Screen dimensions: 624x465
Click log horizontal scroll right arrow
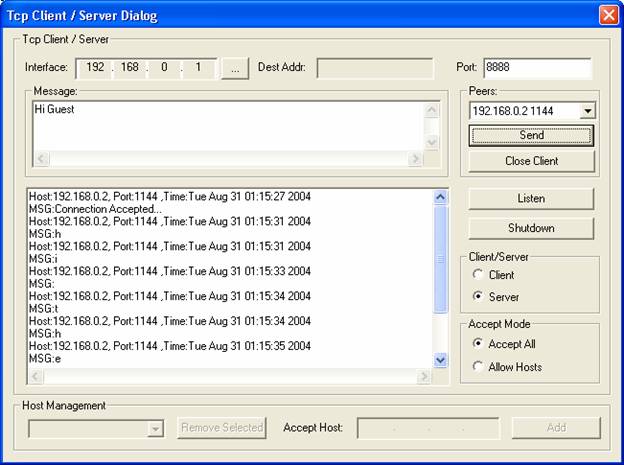424,376
